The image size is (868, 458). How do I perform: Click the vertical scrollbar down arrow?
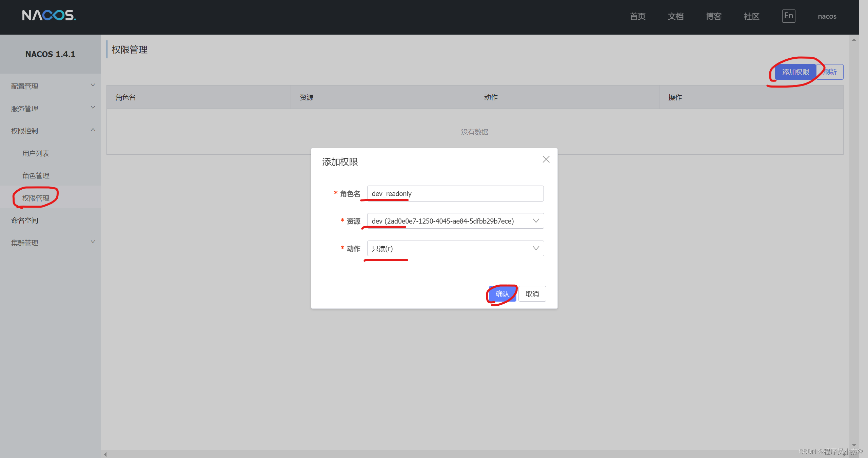pos(854,445)
